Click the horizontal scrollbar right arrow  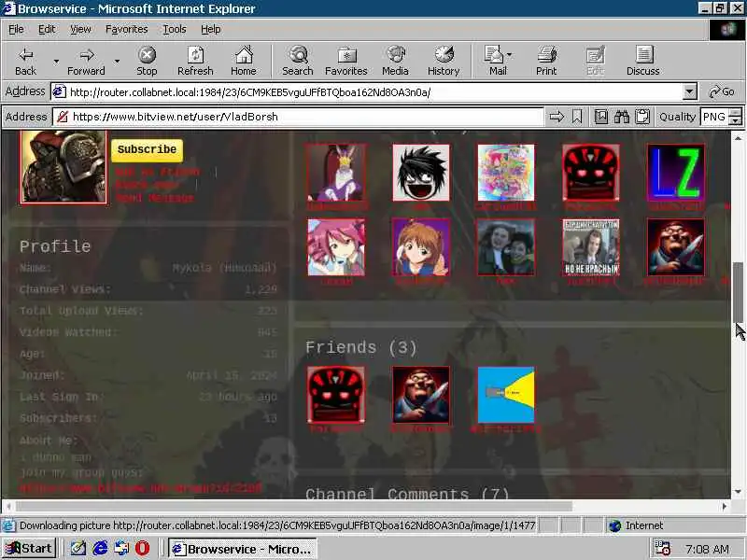click(725, 506)
